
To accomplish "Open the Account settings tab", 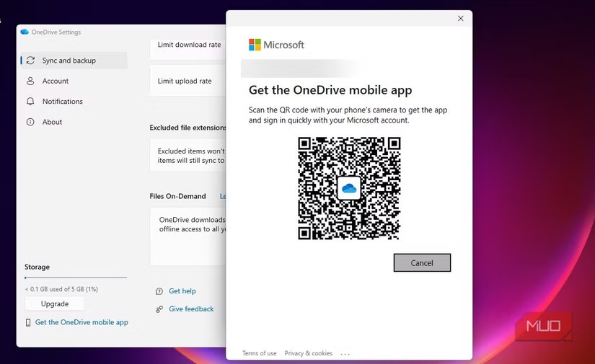I will click(56, 81).
